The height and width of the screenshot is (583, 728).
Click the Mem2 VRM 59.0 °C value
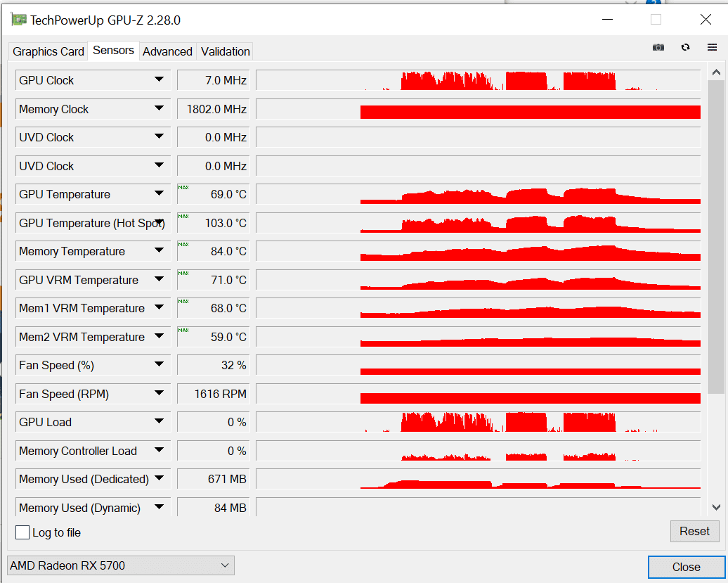(x=214, y=337)
